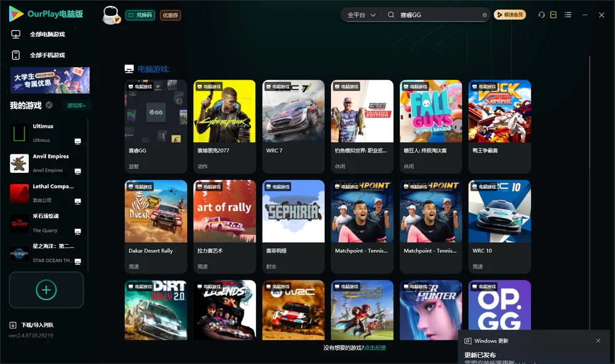Click the PC icon on Ultimus row
Image resolution: width=615 pixels, height=364 pixels.
(77, 141)
